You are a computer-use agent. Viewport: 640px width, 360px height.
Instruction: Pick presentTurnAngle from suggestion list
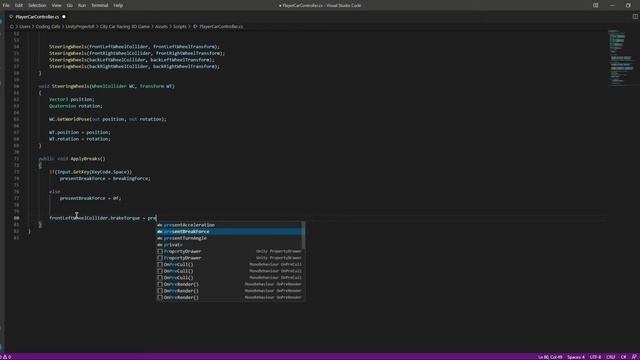pyautogui.click(x=231, y=238)
